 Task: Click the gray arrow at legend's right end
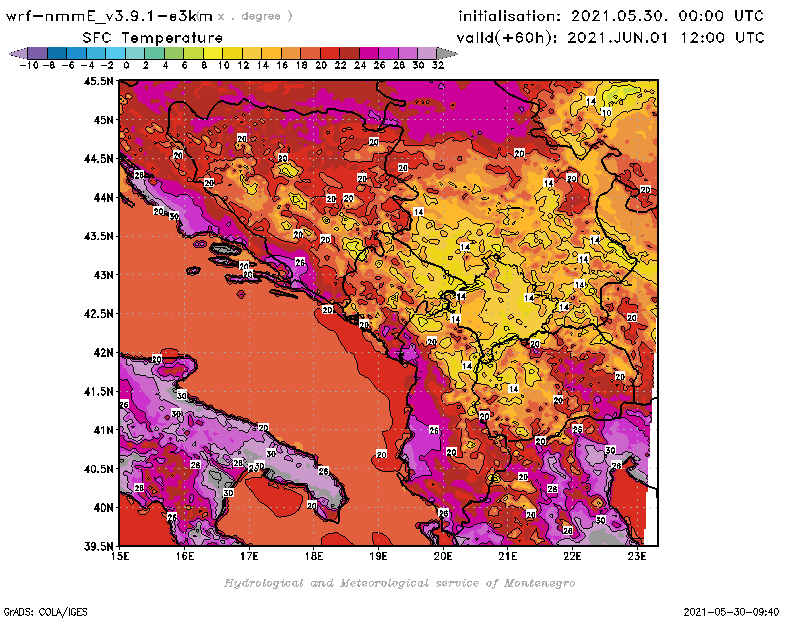coord(447,53)
